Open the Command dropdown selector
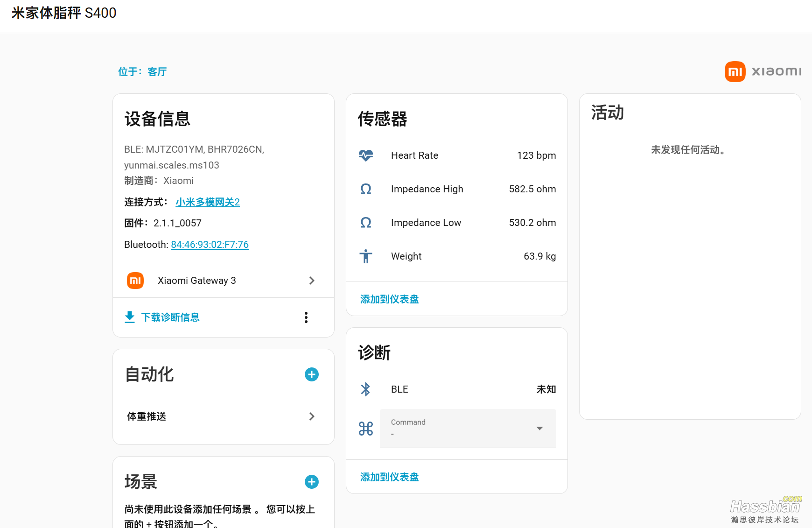812x528 pixels. click(x=468, y=429)
